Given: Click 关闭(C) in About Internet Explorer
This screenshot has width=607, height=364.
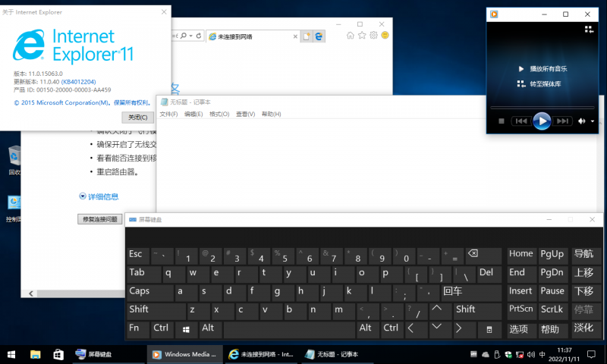Looking at the screenshot, I should [x=138, y=118].
